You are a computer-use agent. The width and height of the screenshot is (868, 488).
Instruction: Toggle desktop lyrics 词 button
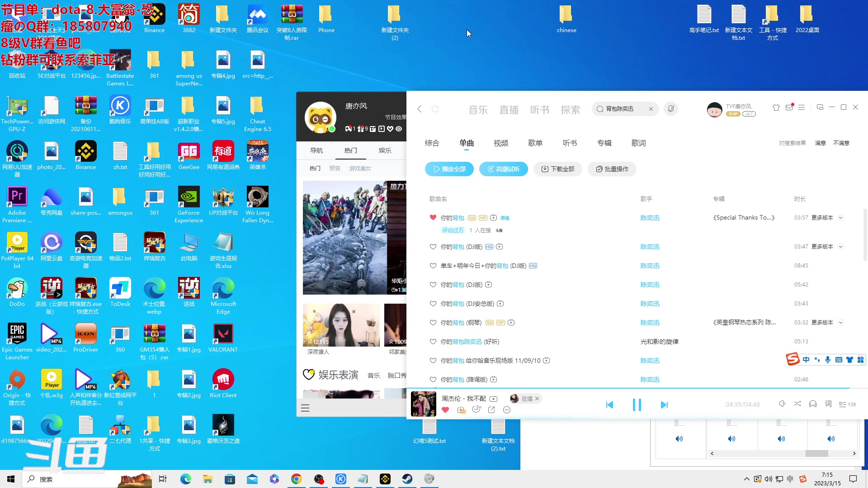(828, 404)
